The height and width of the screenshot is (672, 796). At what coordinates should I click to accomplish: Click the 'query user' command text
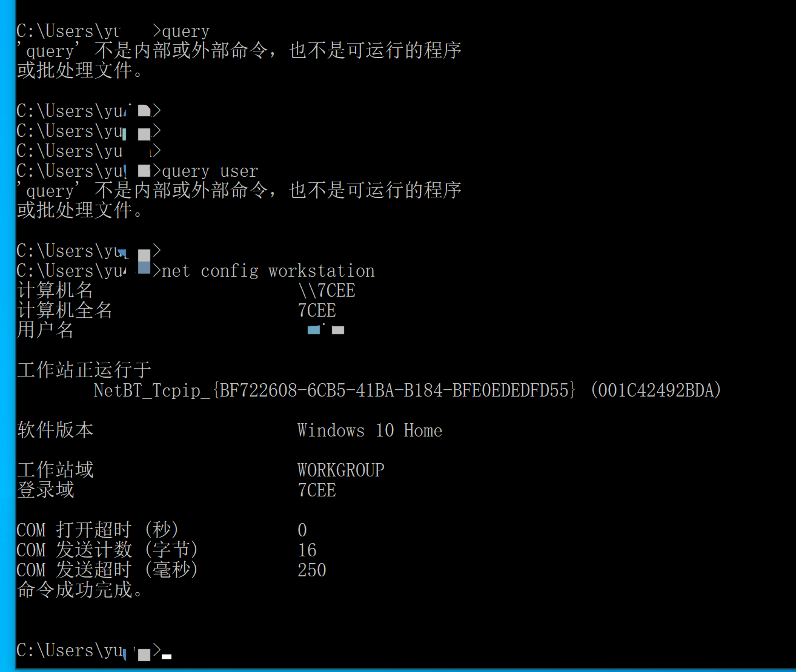click(210, 171)
